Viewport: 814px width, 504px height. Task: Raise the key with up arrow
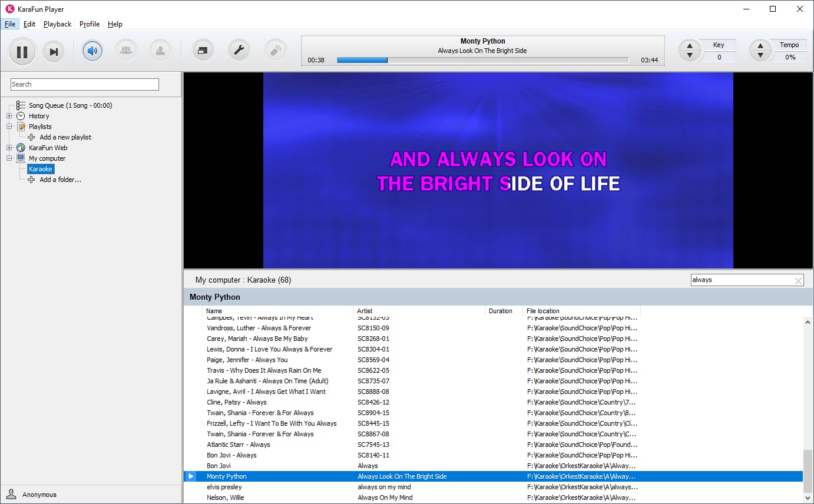(x=690, y=46)
